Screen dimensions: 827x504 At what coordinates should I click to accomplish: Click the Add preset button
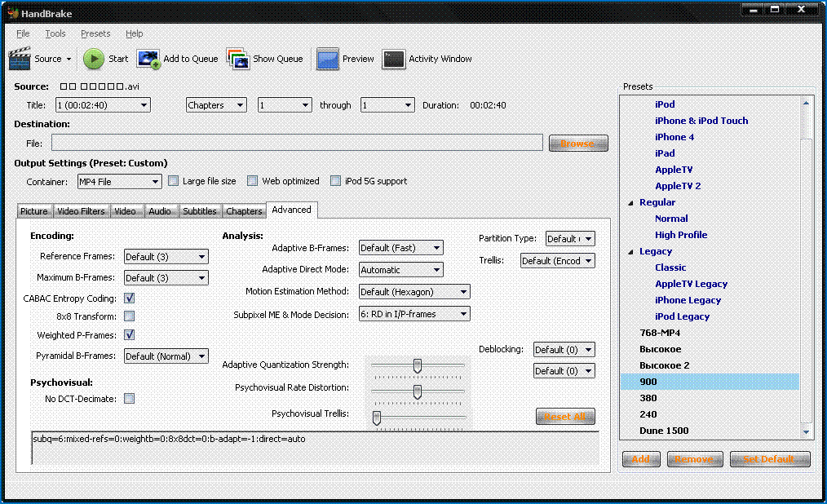641,459
